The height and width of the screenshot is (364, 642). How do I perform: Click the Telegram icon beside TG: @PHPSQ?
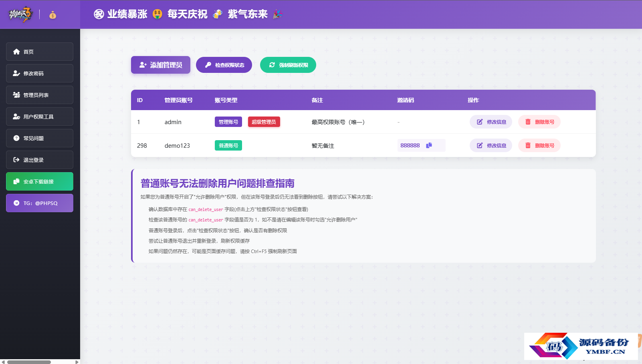click(x=16, y=203)
